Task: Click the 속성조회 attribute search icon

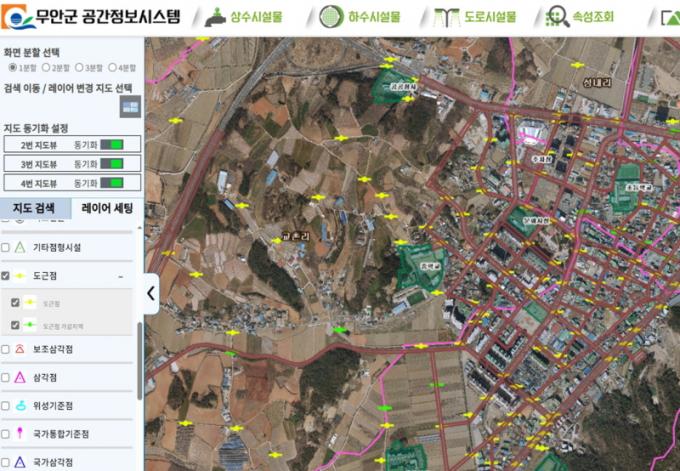Action: click(x=558, y=17)
